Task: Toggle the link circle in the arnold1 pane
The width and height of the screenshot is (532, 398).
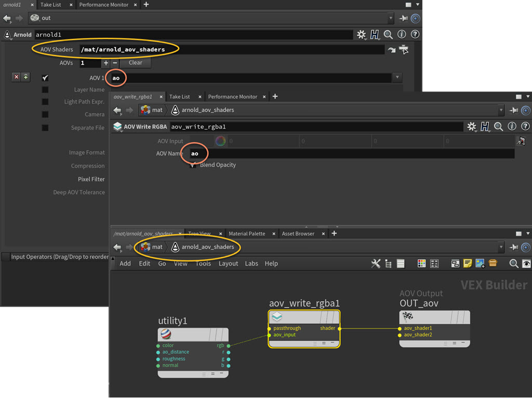Action: (415, 18)
